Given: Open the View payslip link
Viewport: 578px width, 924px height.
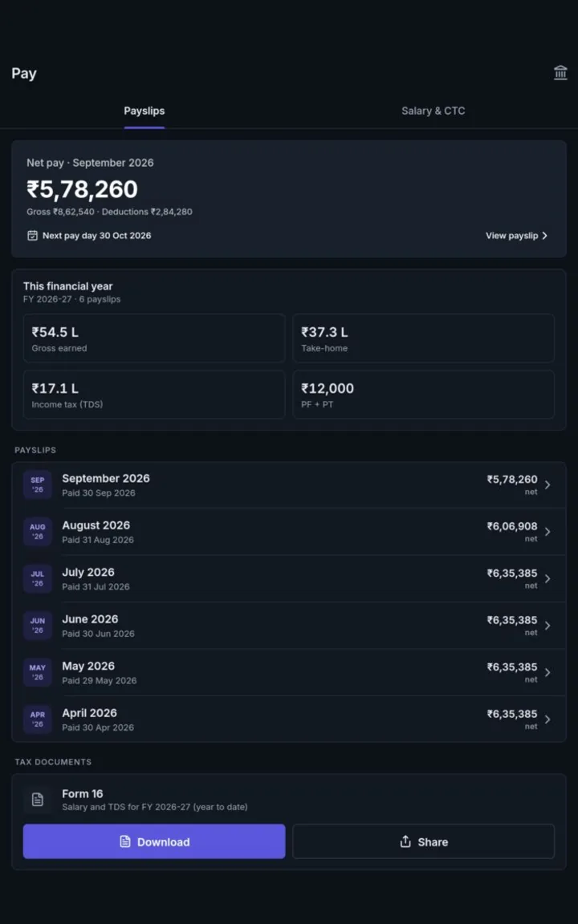Looking at the screenshot, I should click(x=517, y=236).
